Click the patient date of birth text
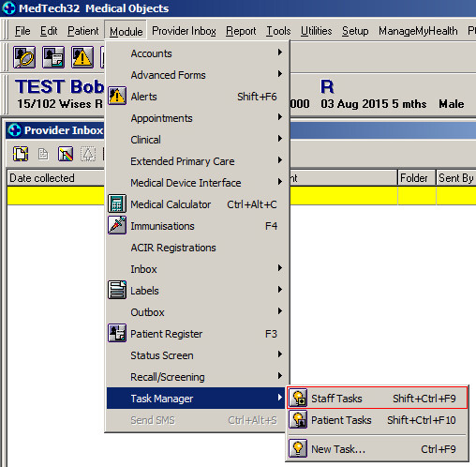 [x=355, y=104]
